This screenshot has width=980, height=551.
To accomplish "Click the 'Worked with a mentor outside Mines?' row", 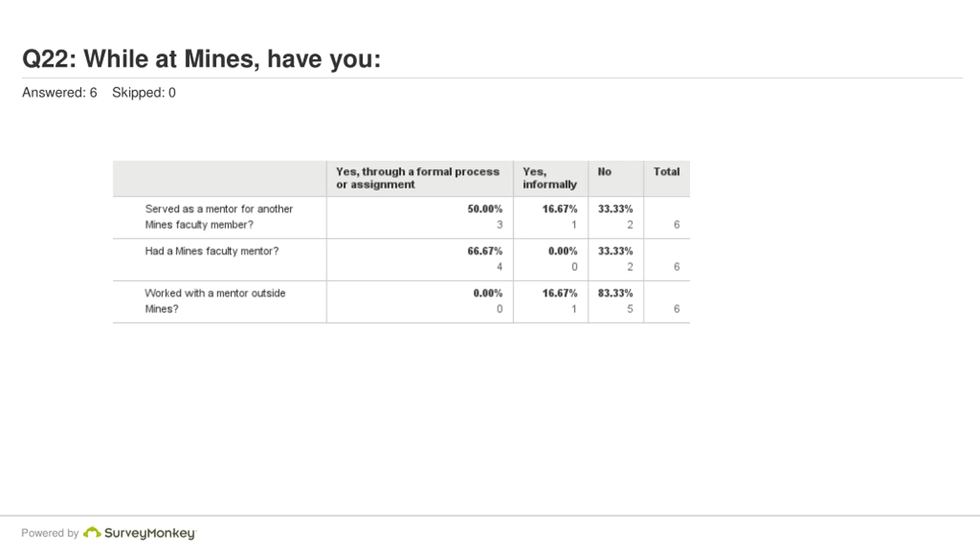I will 401,302.
